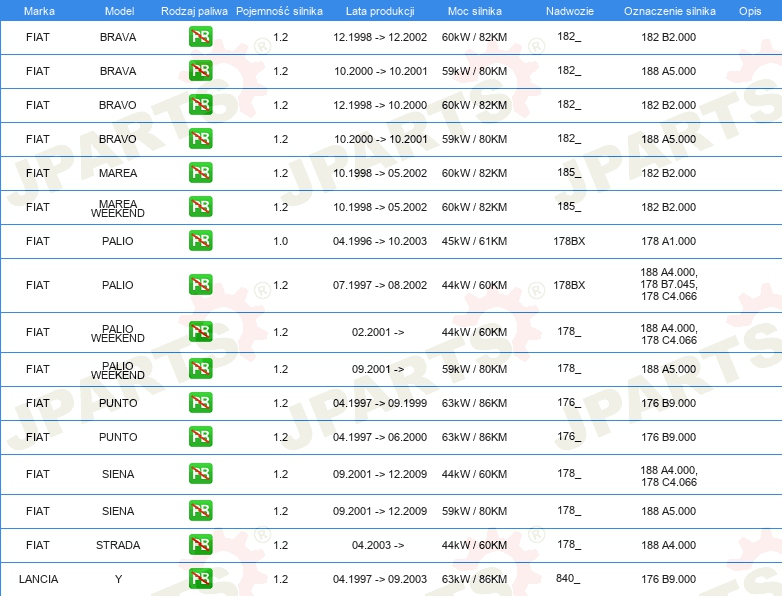Click fuel icon in MAREA WEEKEND row
Viewport: 782px width, 596px height.
tap(200, 206)
